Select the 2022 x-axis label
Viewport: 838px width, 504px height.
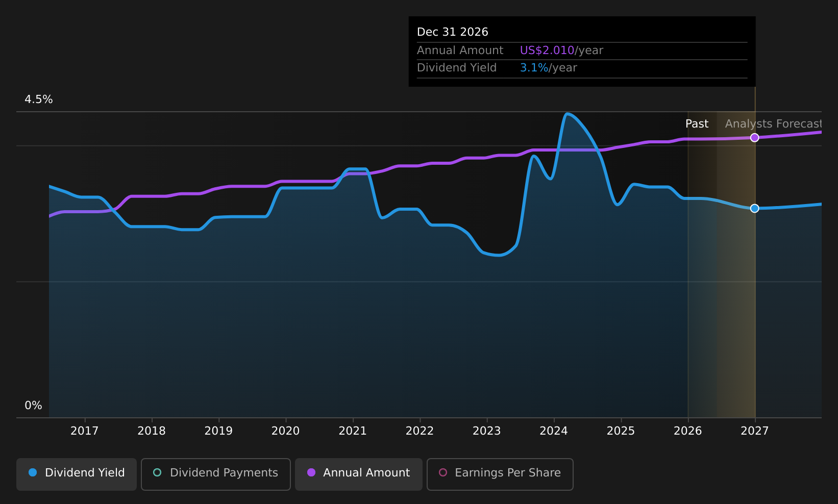click(x=420, y=431)
